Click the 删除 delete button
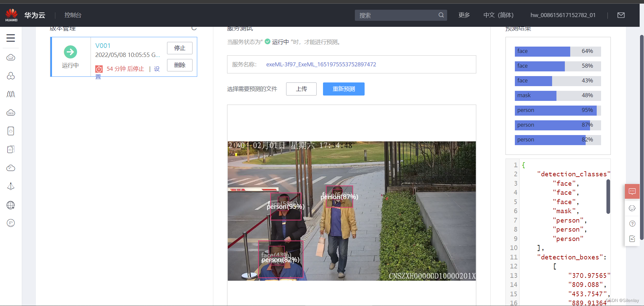Viewport: 644px width, 306px height. [x=180, y=65]
